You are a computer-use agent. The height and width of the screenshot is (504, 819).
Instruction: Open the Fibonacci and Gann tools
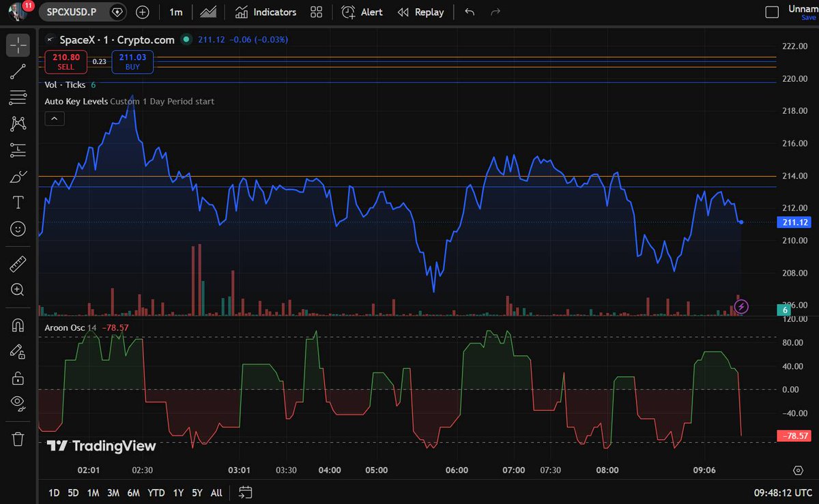(18, 98)
